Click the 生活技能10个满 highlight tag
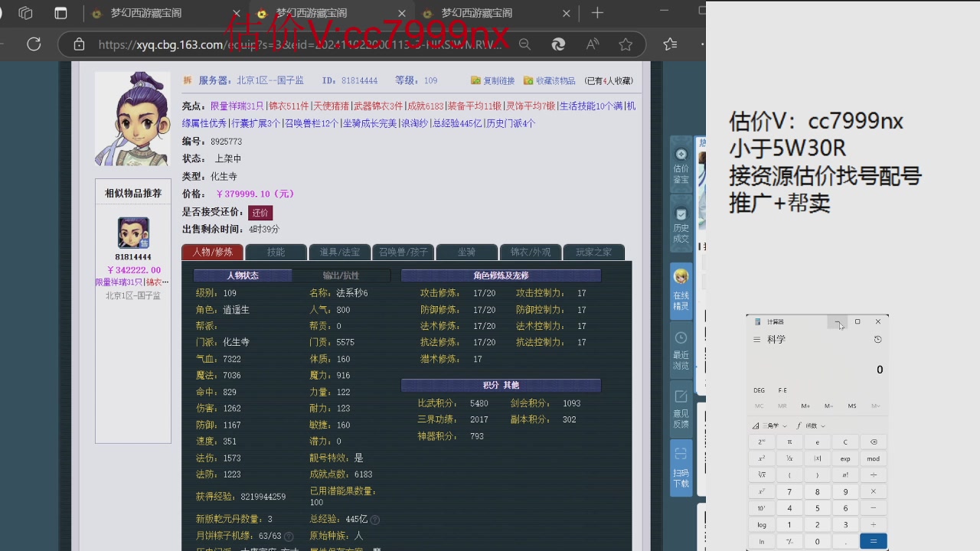 pyautogui.click(x=590, y=106)
